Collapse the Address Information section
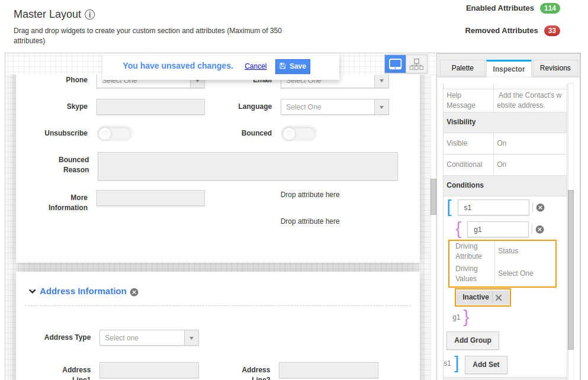Image resolution: width=588 pixels, height=380 pixels. (x=32, y=292)
